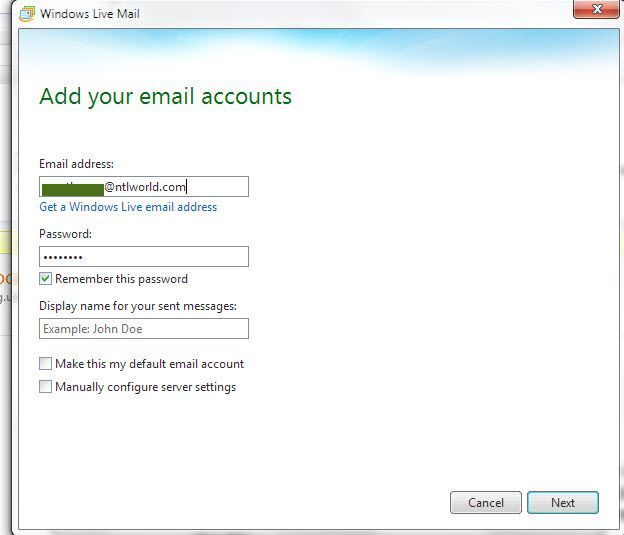Click 'Display name for your sent messages:' label

138,306
